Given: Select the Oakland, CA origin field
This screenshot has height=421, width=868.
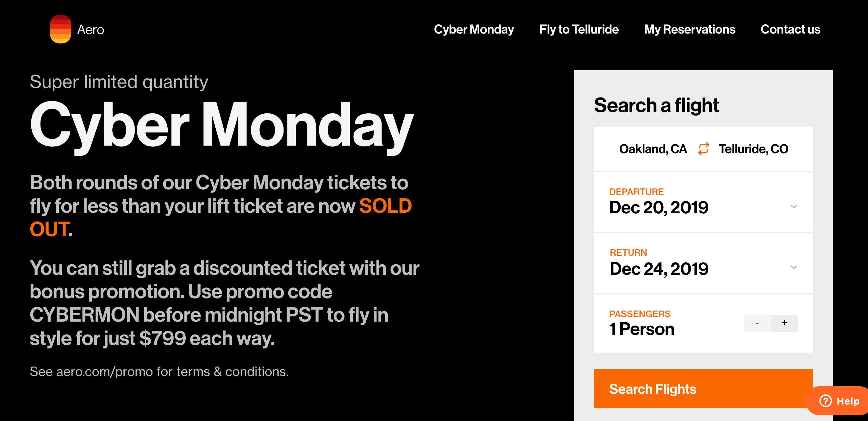Looking at the screenshot, I should pyautogui.click(x=653, y=149).
